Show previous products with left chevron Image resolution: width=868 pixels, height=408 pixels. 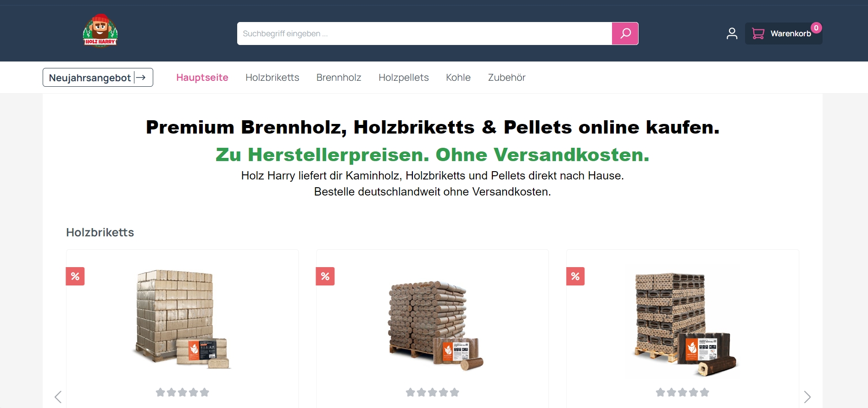click(58, 397)
